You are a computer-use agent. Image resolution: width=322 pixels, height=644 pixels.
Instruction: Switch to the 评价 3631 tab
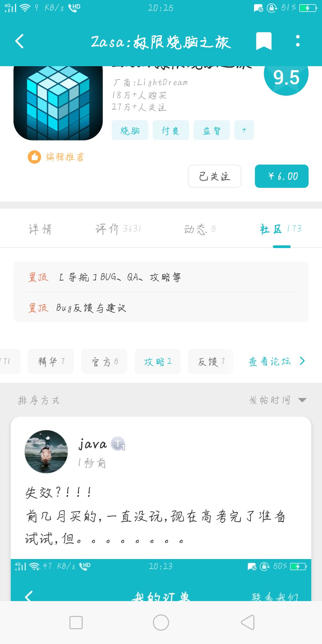point(118,229)
